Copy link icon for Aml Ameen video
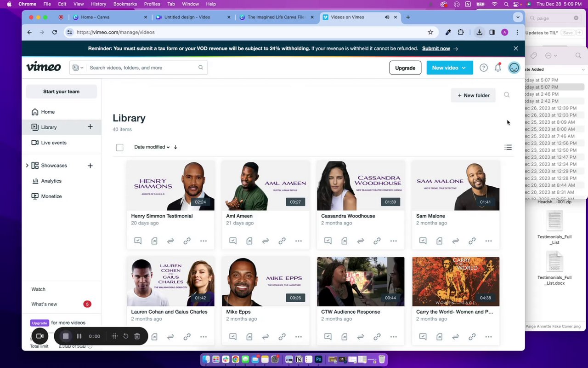Image resolution: width=588 pixels, height=368 pixels. point(282,241)
